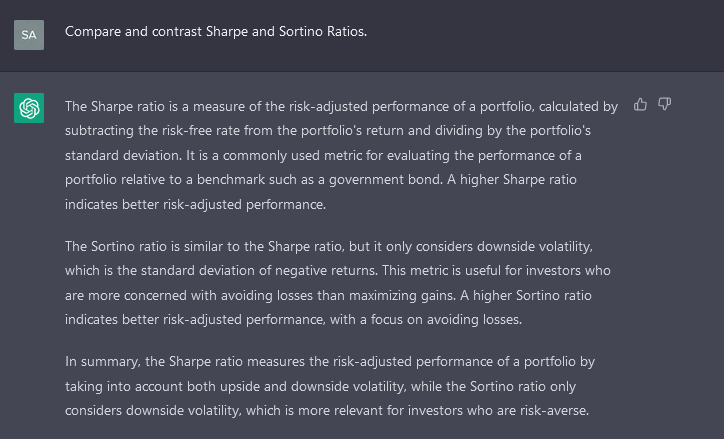Click the ChatGPT logo avatar
Image resolution: width=724 pixels, height=439 pixels.
coord(29,108)
